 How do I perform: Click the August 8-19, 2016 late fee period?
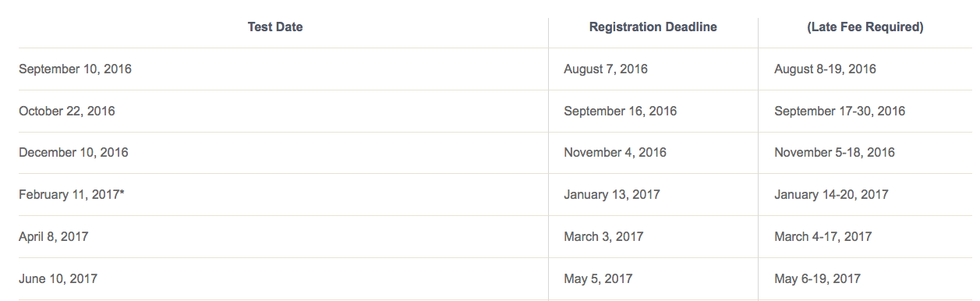(x=825, y=69)
